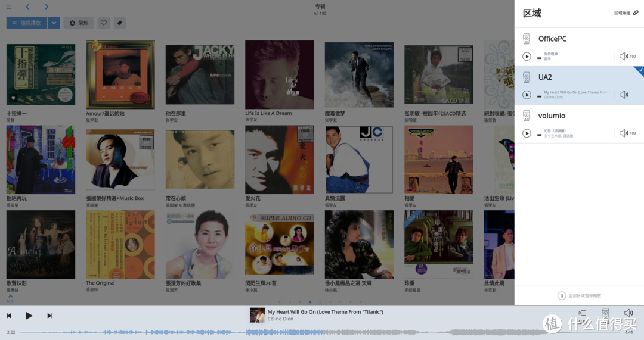644x340 pixels.
Task: Seek within the waveform progress bar
Action: coord(322,332)
